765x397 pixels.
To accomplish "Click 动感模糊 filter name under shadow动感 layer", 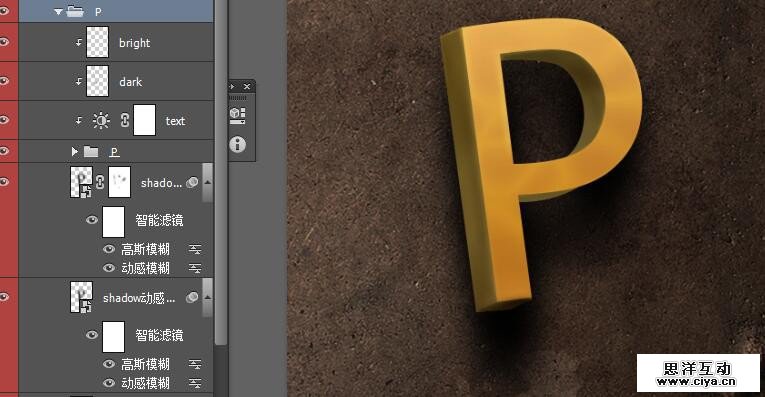I will point(145,383).
